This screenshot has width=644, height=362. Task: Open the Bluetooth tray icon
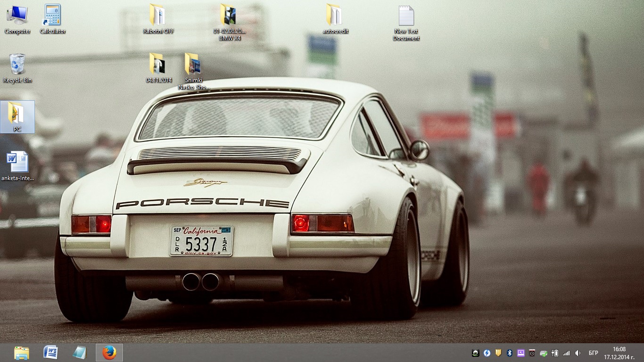tap(510, 353)
